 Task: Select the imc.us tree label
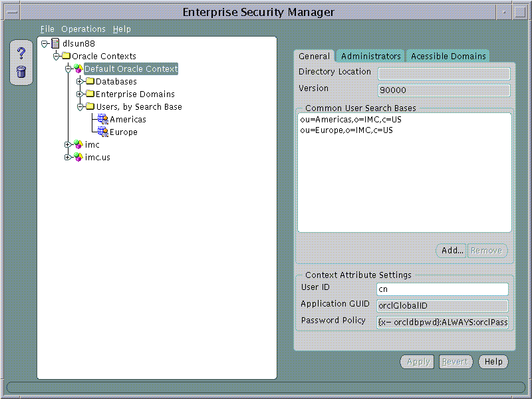click(98, 158)
